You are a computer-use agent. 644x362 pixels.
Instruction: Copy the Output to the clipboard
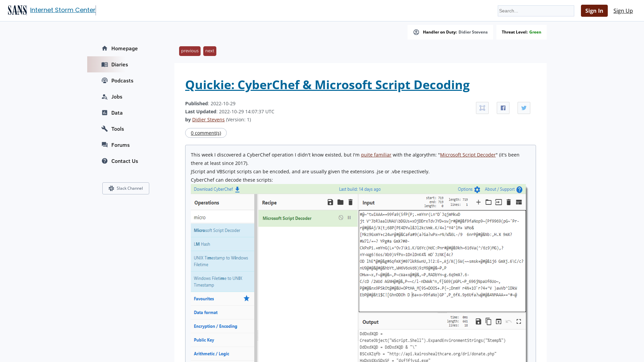pyautogui.click(x=488, y=321)
